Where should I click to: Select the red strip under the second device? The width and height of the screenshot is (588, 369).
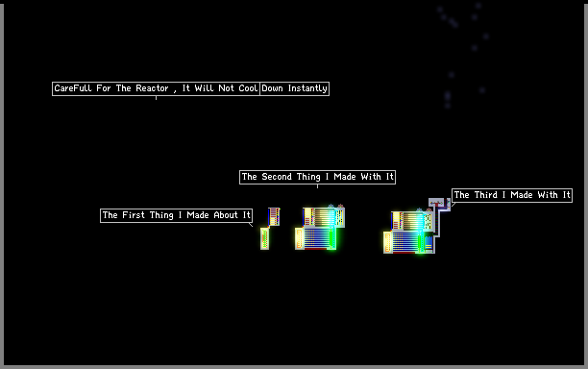[315, 248]
